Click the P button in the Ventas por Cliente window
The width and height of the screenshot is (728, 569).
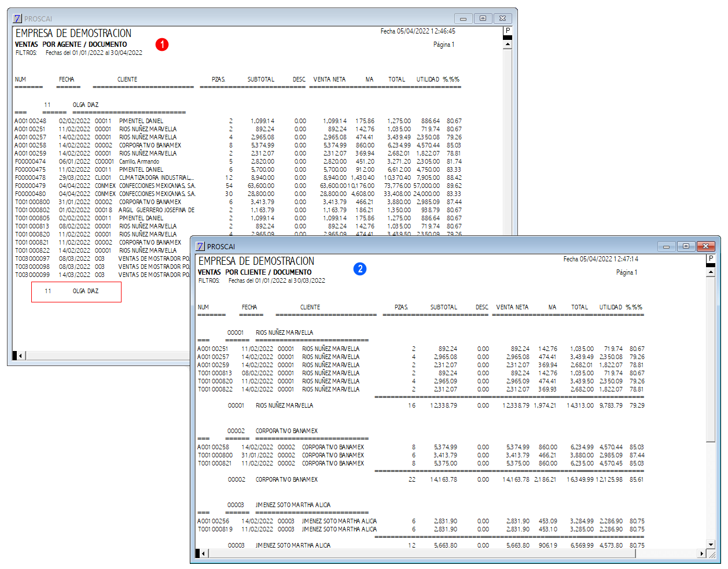(711, 258)
